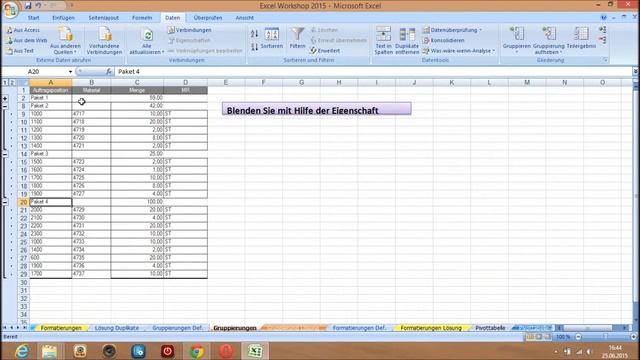Sort descending Z to A
This screenshot has width=640, height=360.
coord(254,47)
